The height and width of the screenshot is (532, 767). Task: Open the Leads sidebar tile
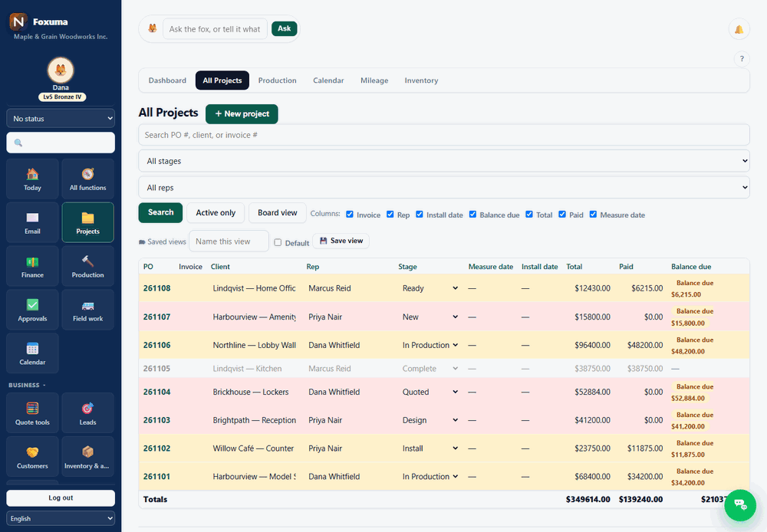point(88,413)
